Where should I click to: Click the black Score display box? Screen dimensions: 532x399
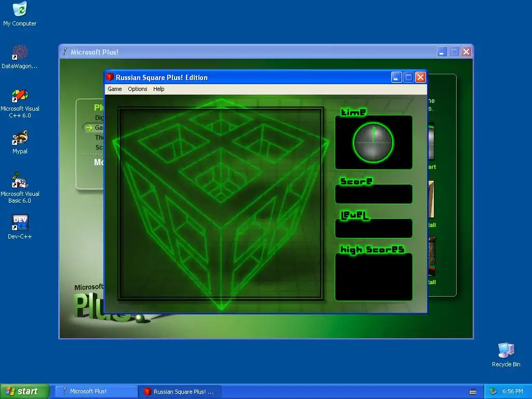coord(374,194)
